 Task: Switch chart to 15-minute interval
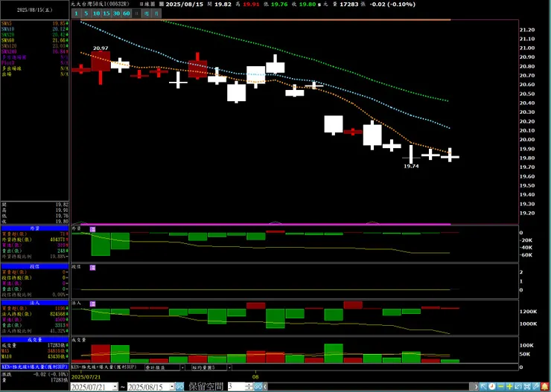point(106,13)
